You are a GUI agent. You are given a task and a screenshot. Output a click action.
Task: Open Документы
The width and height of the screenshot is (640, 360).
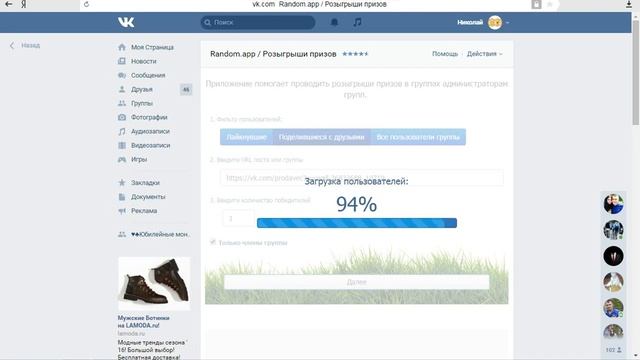tap(148, 197)
